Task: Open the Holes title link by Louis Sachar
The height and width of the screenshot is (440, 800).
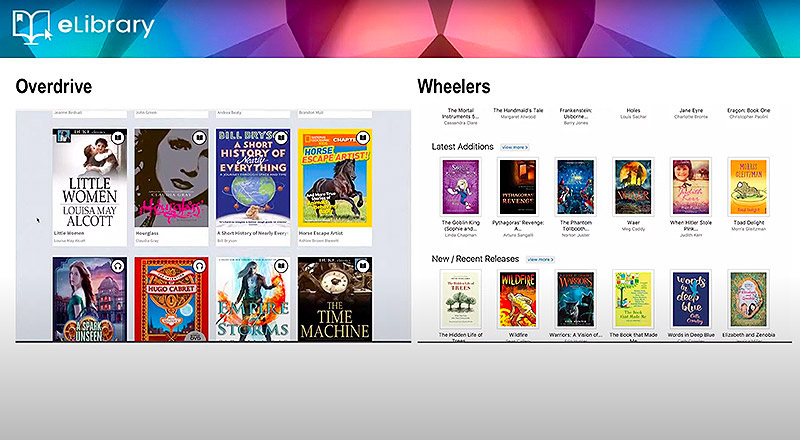Action: pyautogui.click(x=633, y=110)
